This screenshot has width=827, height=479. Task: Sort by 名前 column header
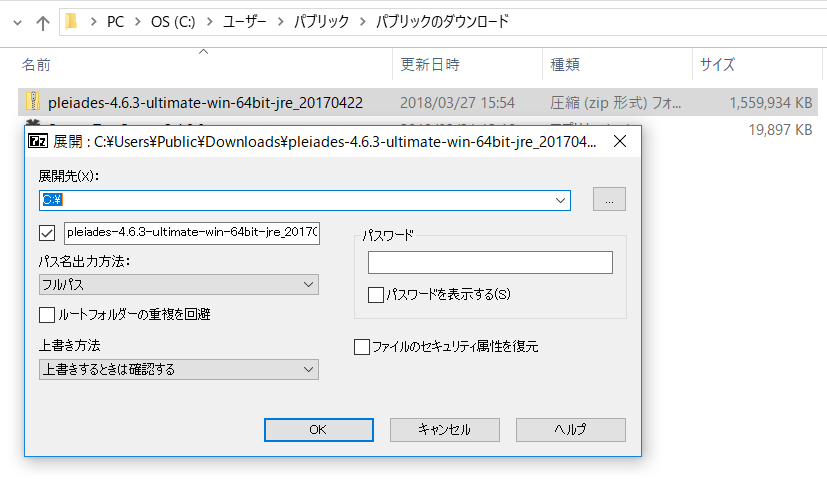click(x=36, y=65)
